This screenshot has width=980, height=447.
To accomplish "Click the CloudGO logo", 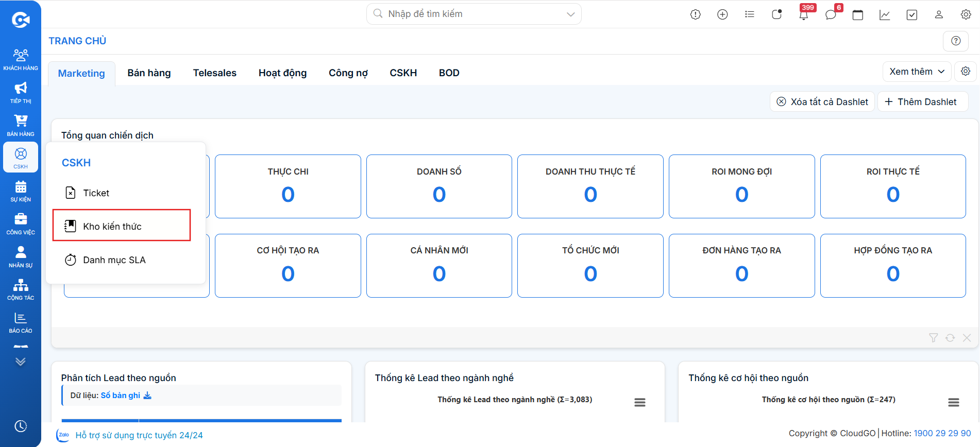I will (x=21, y=20).
